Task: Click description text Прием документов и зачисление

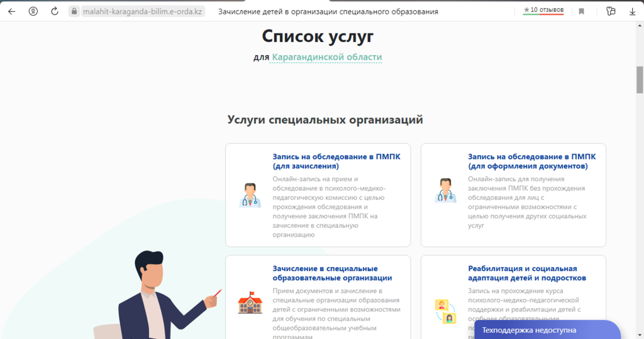Action: (336, 314)
